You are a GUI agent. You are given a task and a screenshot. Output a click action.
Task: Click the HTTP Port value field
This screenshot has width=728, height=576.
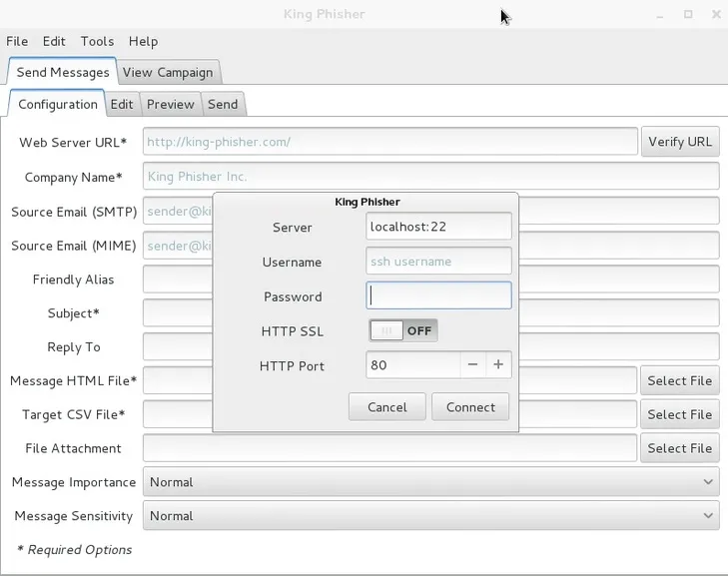click(413, 364)
